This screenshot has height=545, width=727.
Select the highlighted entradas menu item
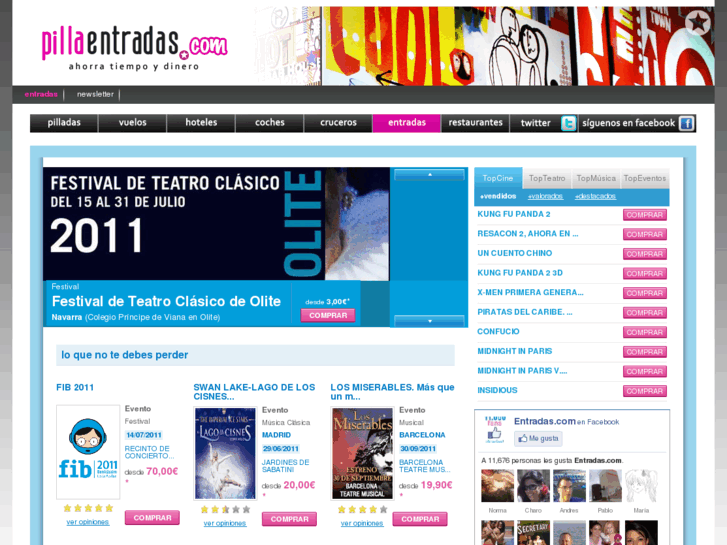pyautogui.click(x=407, y=123)
